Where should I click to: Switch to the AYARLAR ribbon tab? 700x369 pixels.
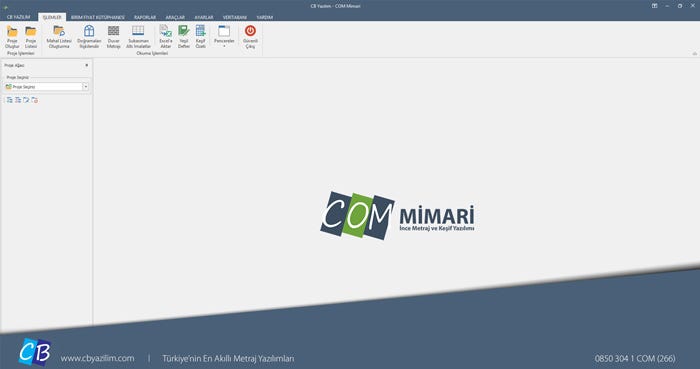[x=204, y=17]
